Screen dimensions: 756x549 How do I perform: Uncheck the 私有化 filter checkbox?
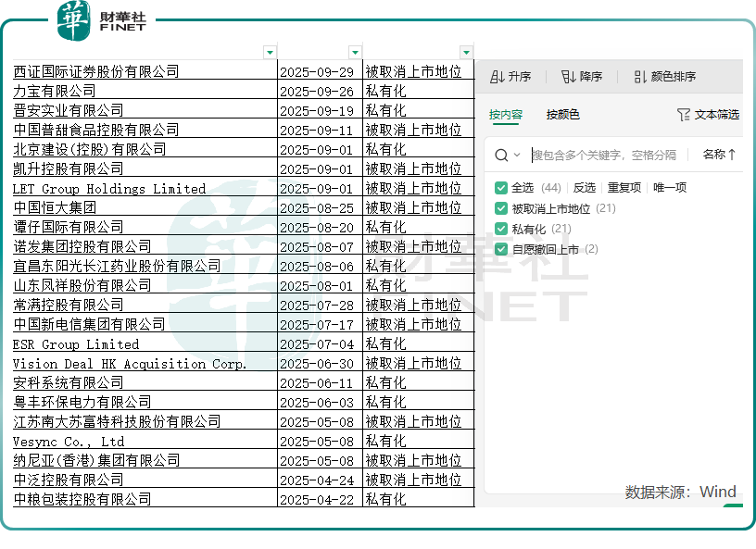pos(501,229)
